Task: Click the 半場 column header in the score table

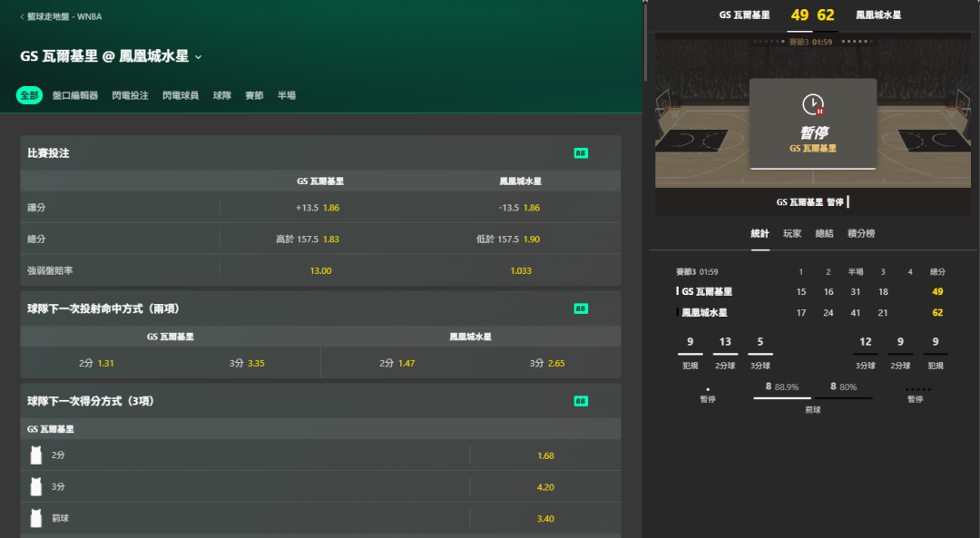Action: coord(855,272)
